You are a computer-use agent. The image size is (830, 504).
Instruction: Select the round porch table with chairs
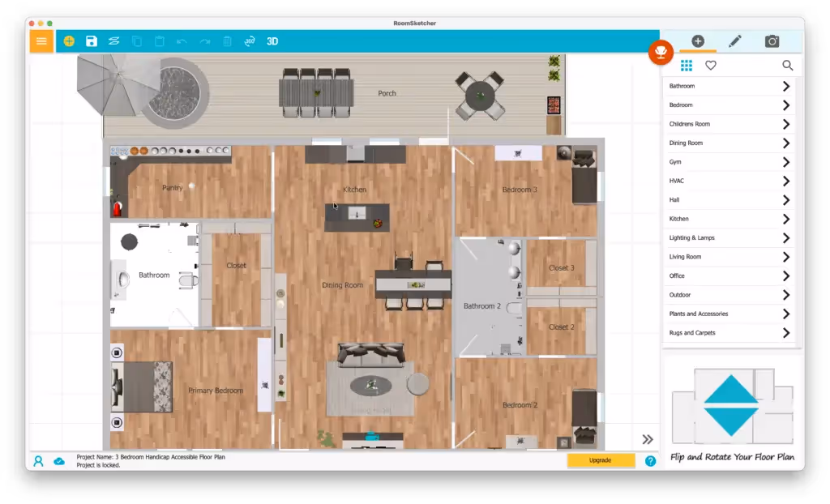click(x=480, y=96)
